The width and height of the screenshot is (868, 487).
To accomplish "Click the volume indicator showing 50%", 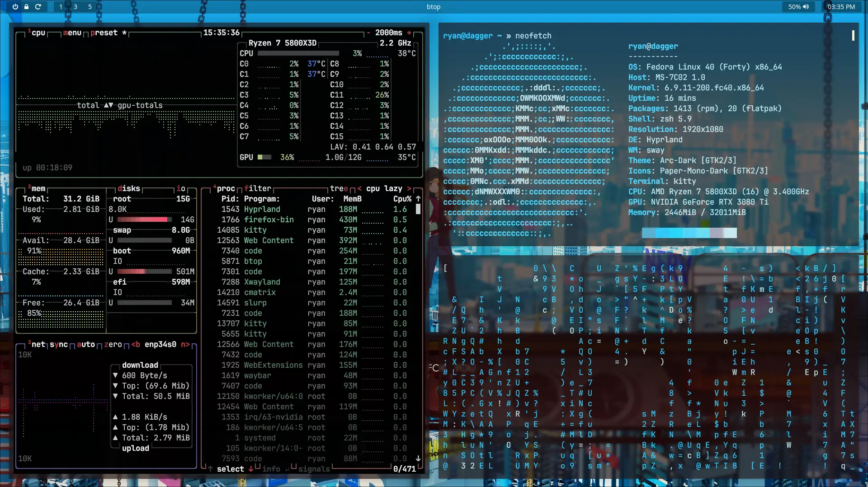I will click(798, 7).
